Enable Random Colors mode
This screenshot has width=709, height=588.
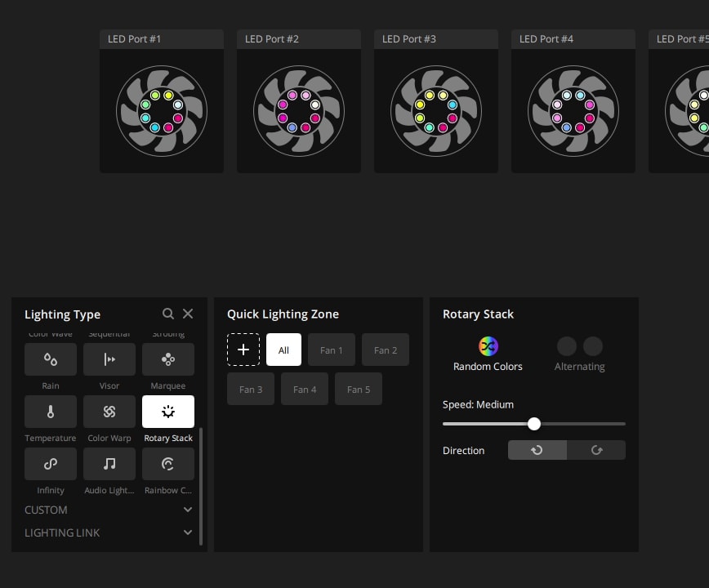(x=488, y=346)
